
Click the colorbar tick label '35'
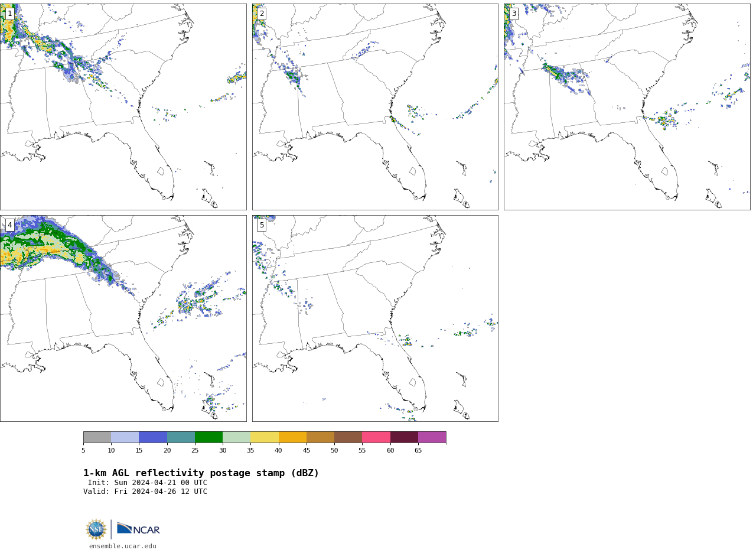[x=250, y=451]
